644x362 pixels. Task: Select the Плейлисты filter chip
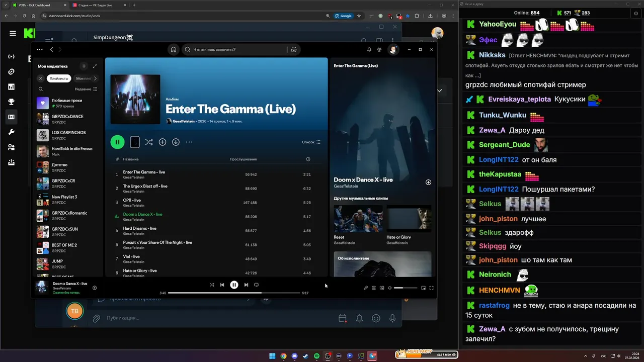[59, 78]
